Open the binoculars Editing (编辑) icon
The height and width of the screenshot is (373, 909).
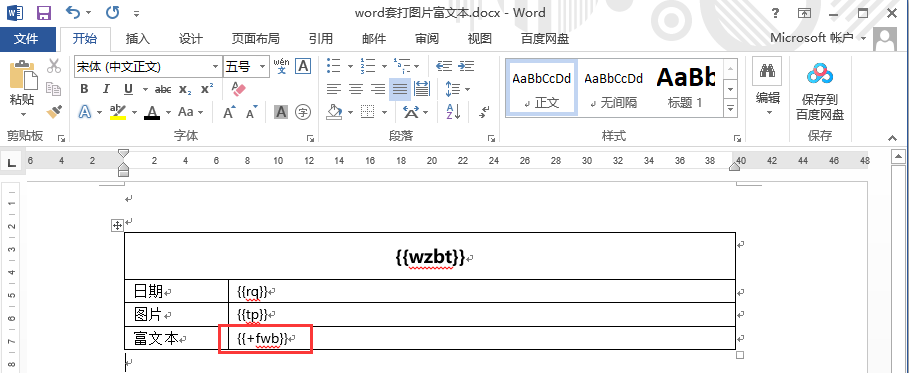click(x=769, y=87)
